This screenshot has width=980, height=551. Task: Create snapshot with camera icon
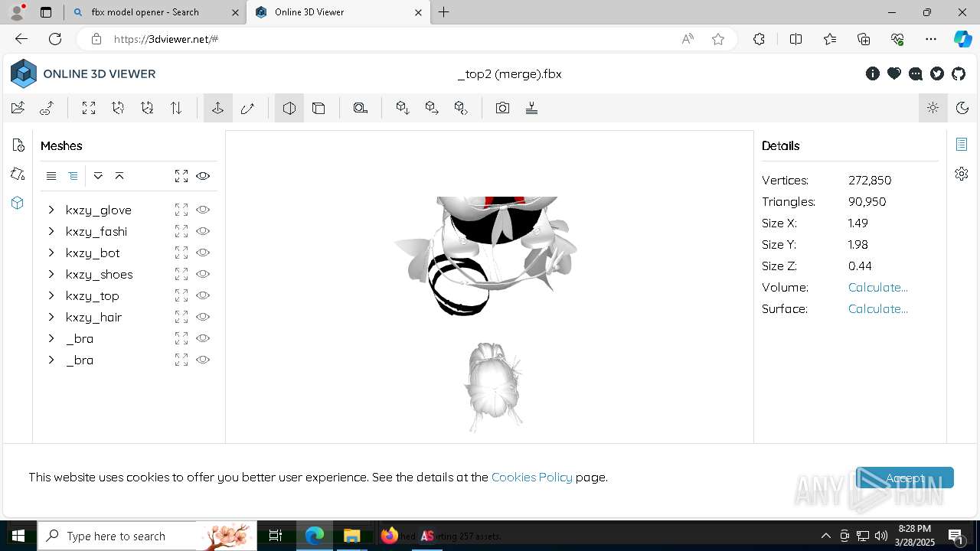pyautogui.click(x=502, y=108)
